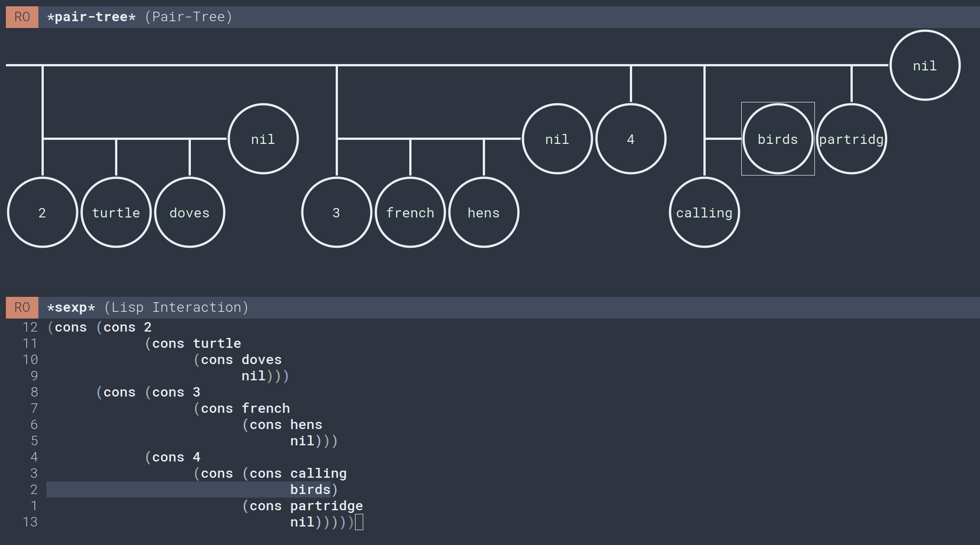Select the nil node ending the top-level line

pyautogui.click(x=925, y=65)
